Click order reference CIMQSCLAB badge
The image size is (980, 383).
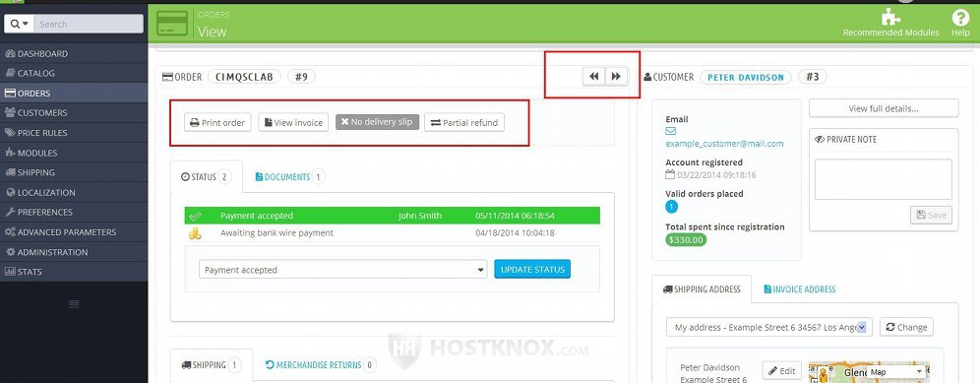pyautogui.click(x=244, y=77)
